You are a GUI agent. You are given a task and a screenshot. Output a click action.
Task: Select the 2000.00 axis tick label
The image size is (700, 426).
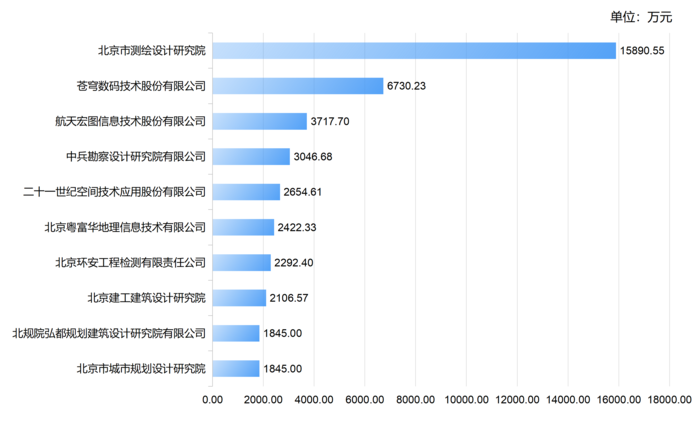pos(263,400)
